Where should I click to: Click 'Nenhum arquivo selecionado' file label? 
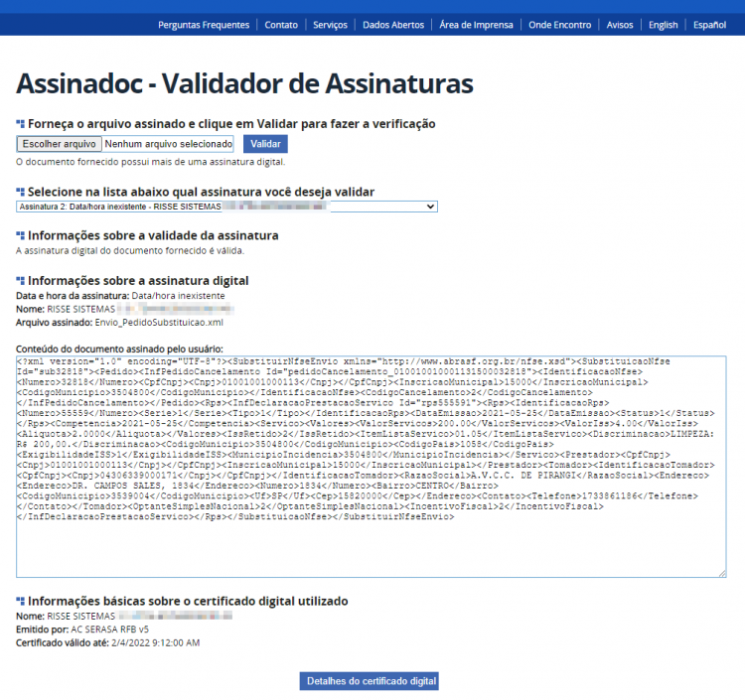point(169,144)
